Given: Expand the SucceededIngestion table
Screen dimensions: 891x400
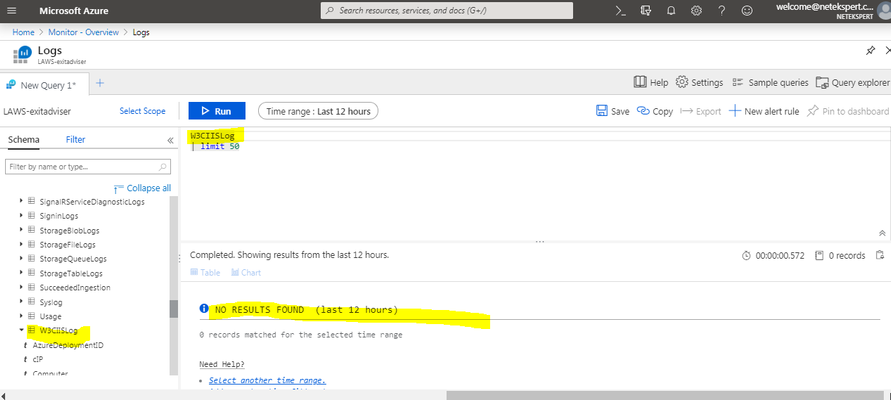Looking at the screenshot, I should click(22, 287).
